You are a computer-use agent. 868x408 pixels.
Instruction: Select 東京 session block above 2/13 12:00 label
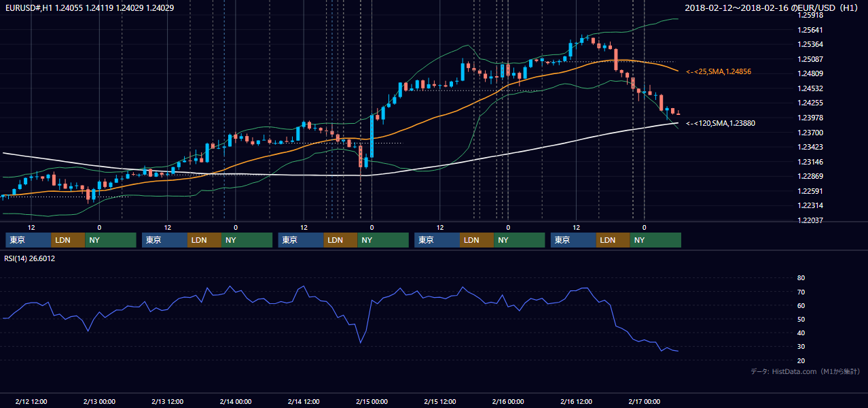[164, 240]
